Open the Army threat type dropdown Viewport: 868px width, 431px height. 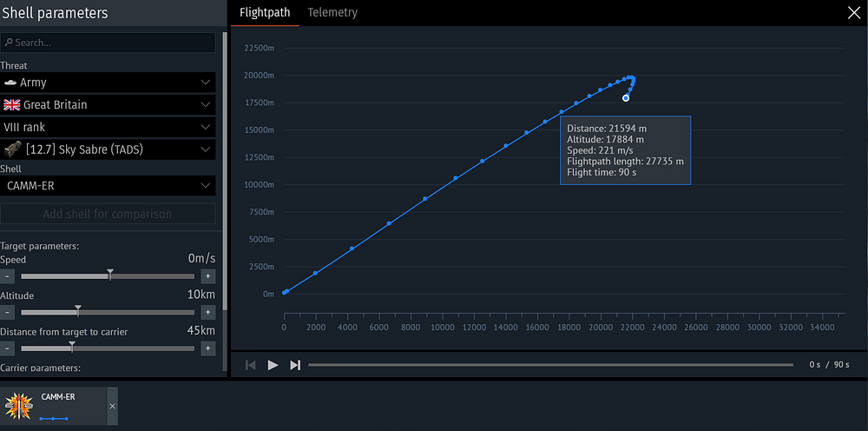point(108,83)
